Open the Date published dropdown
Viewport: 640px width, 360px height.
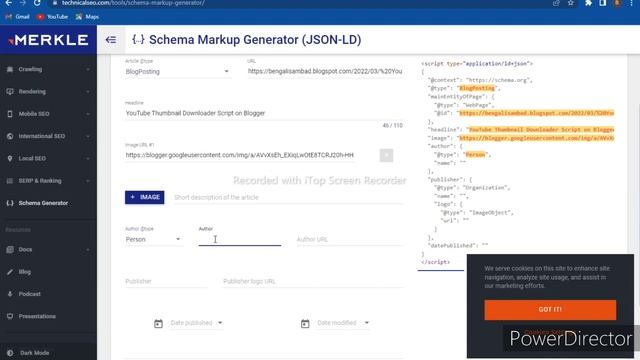click(x=196, y=323)
